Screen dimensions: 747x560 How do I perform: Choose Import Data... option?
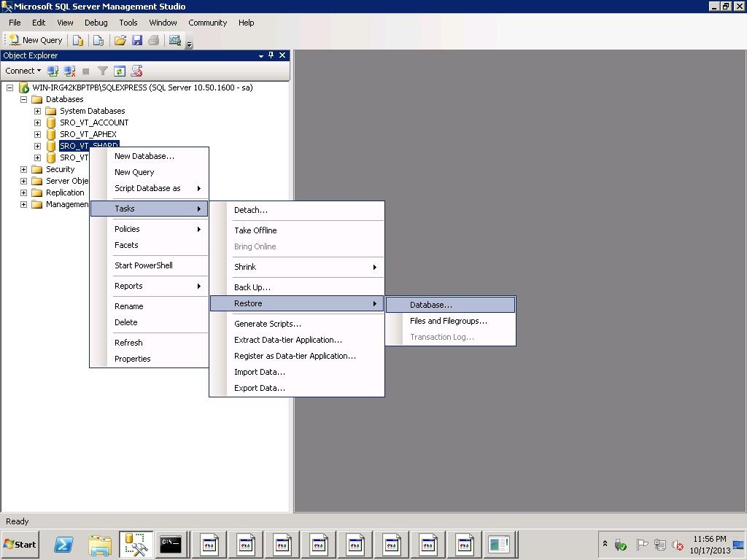coord(297,373)
